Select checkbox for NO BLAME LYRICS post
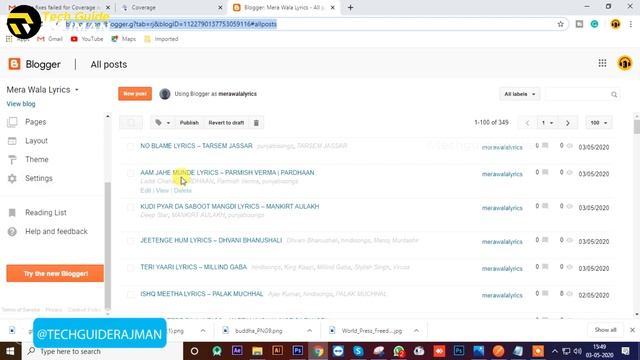This screenshot has height=360, width=640. click(130, 147)
